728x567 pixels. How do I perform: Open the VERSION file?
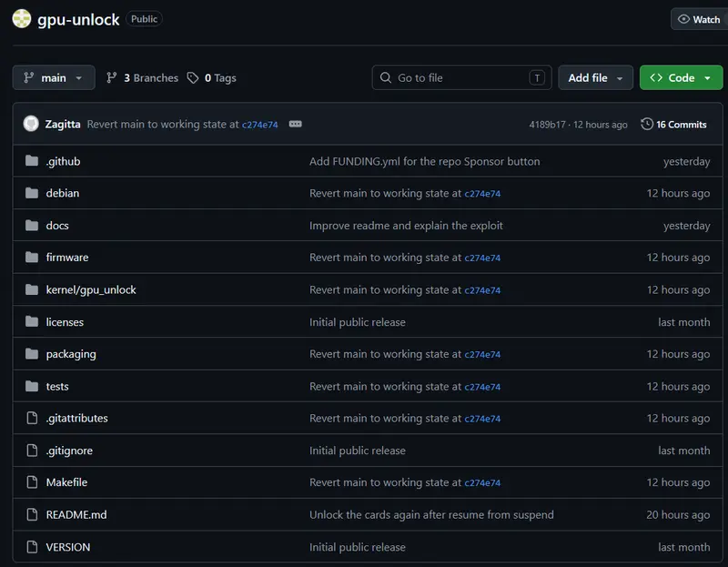(x=67, y=547)
